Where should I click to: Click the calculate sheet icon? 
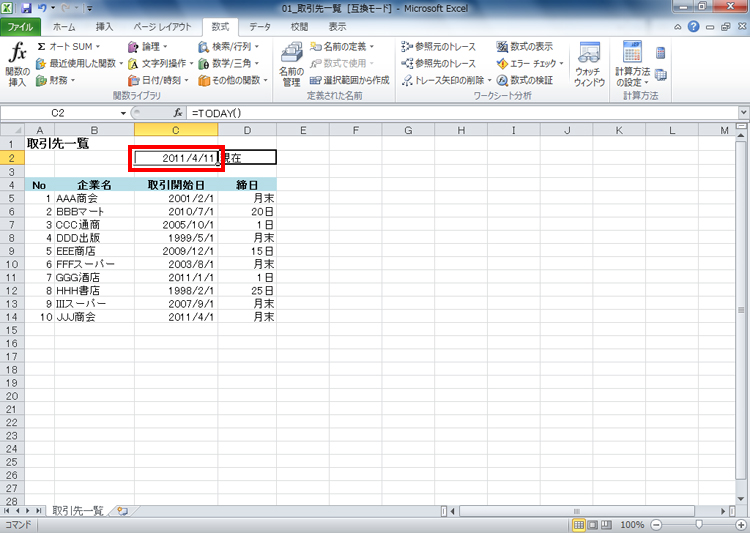(x=661, y=75)
